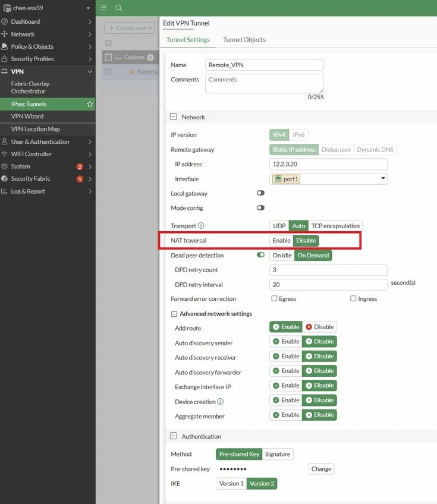Click the hamburger menu icon in top bar
The height and width of the screenshot is (504, 437).
(x=103, y=8)
